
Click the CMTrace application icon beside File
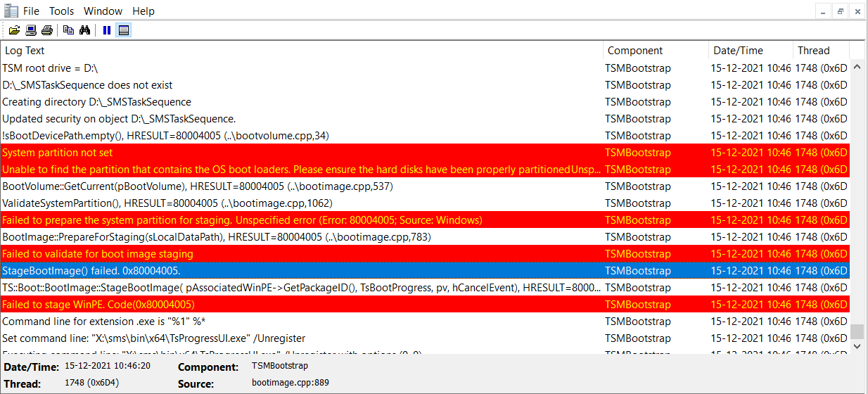coord(11,11)
